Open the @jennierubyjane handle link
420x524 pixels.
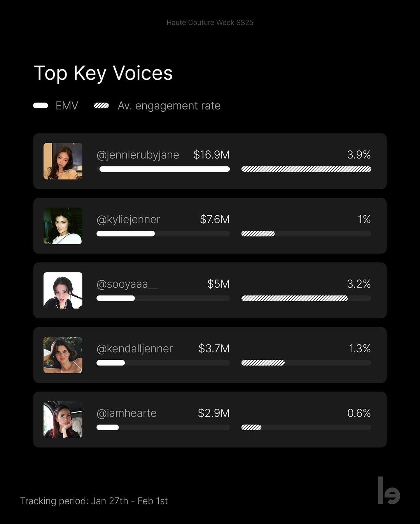click(x=138, y=155)
